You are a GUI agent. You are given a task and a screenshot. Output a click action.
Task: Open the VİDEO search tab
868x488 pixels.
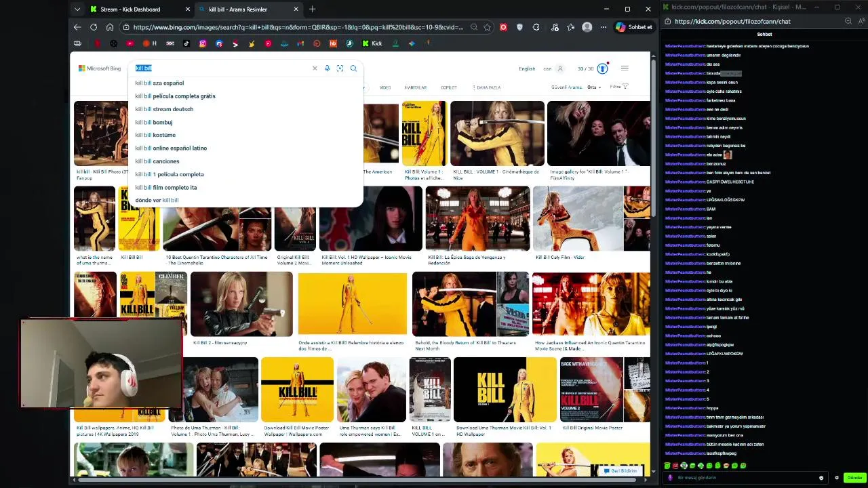(x=385, y=87)
